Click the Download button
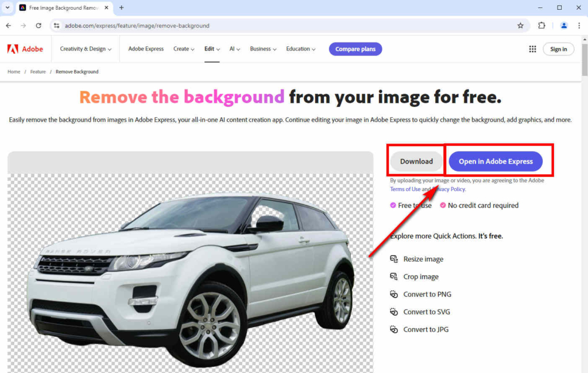Screen dimensions: 588x373 click(415, 161)
